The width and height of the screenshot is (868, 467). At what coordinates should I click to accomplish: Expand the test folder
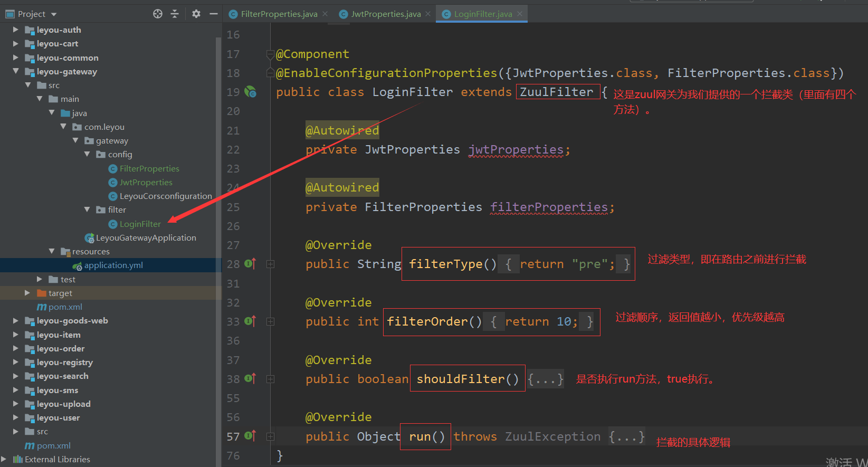[40, 279]
